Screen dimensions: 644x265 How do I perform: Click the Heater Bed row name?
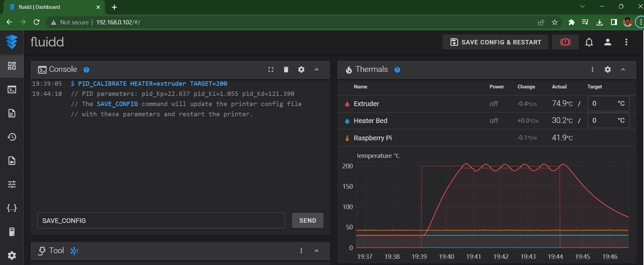tap(370, 121)
